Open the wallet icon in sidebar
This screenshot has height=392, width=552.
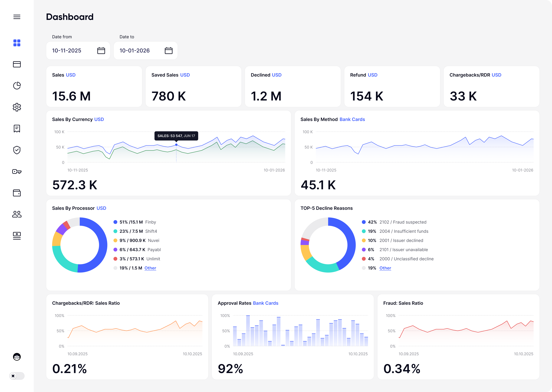point(17,193)
